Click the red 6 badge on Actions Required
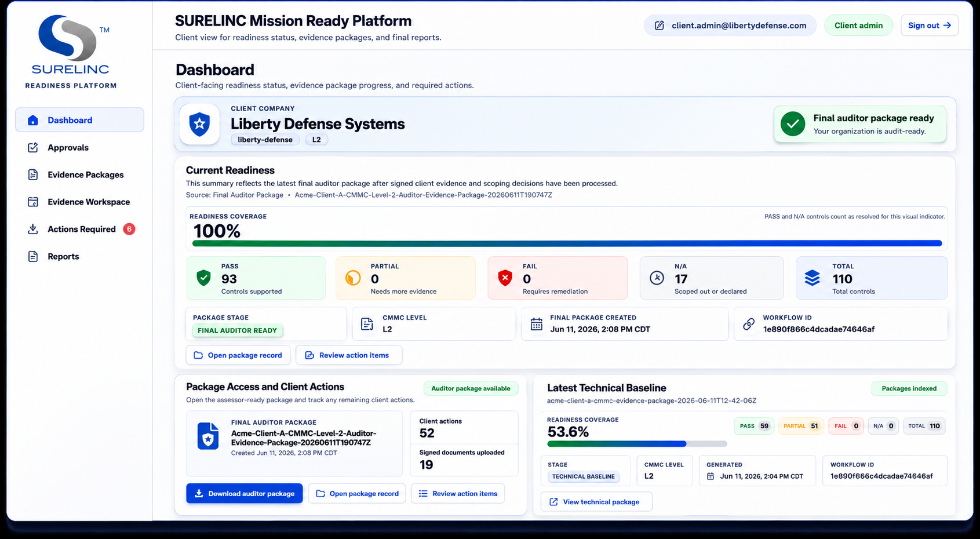 (x=129, y=229)
